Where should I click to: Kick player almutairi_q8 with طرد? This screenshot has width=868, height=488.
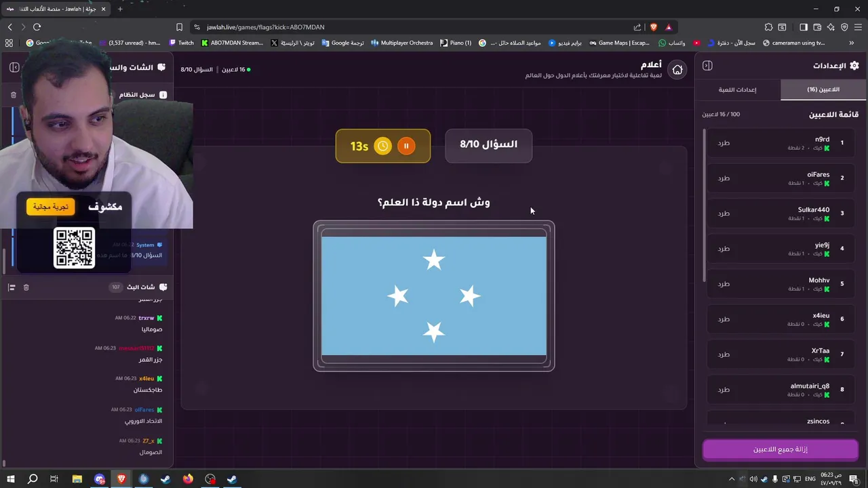[724, 390]
